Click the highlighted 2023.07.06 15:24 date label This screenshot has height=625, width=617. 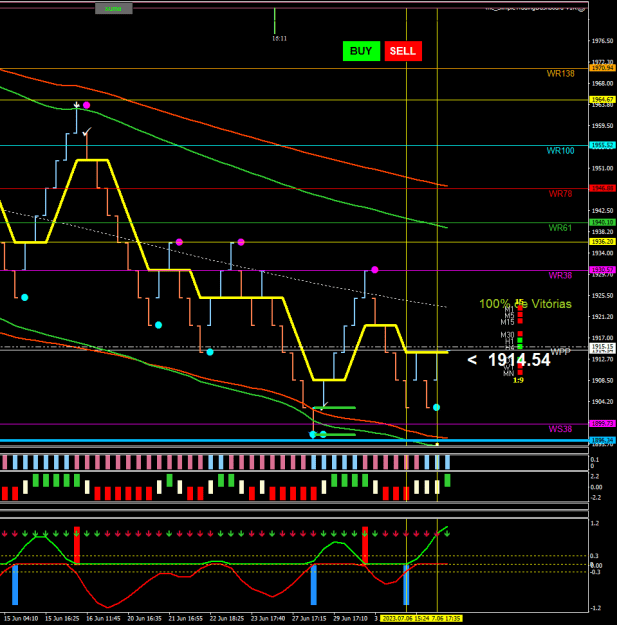(405, 619)
